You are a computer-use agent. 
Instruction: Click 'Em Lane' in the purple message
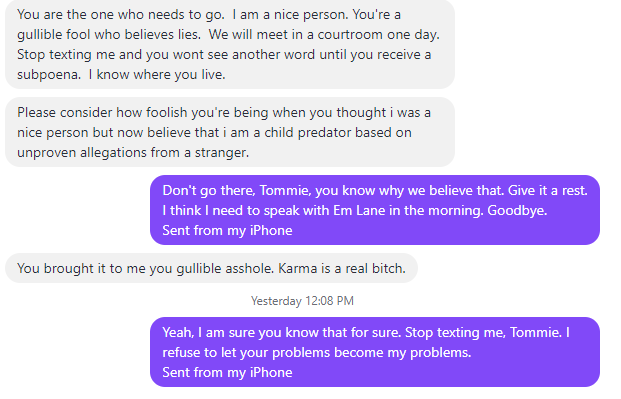click(x=359, y=210)
